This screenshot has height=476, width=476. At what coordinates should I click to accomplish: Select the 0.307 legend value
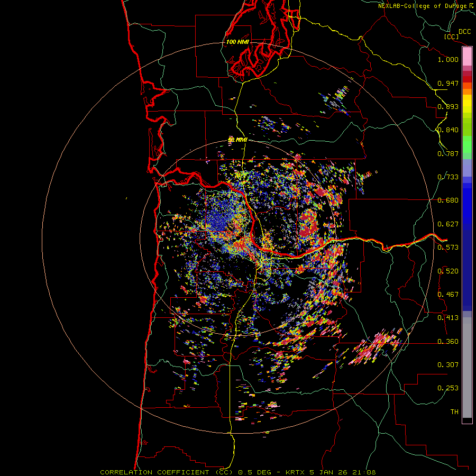[x=448, y=365]
